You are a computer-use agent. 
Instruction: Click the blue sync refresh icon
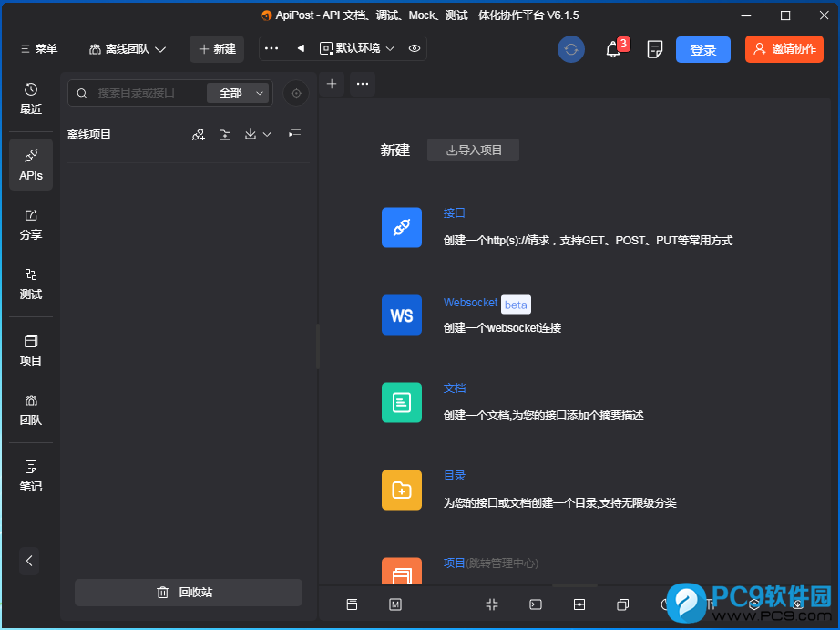[571, 49]
